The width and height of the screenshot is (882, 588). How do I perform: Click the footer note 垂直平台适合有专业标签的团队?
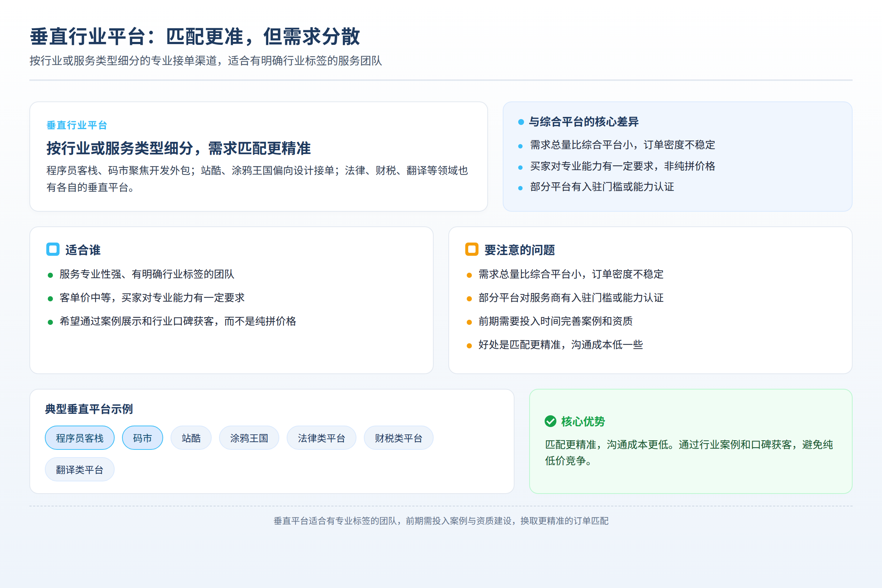441,521
